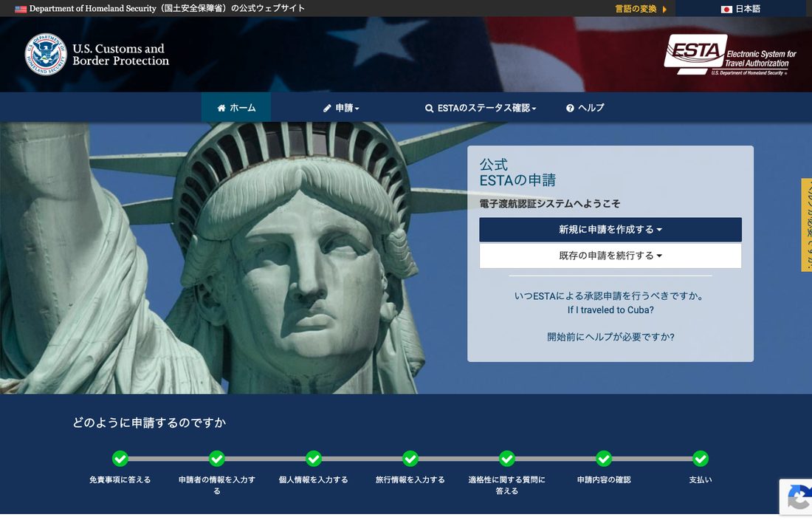Click the 電子渡航認証システムへようこそ text

click(x=549, y=204)
